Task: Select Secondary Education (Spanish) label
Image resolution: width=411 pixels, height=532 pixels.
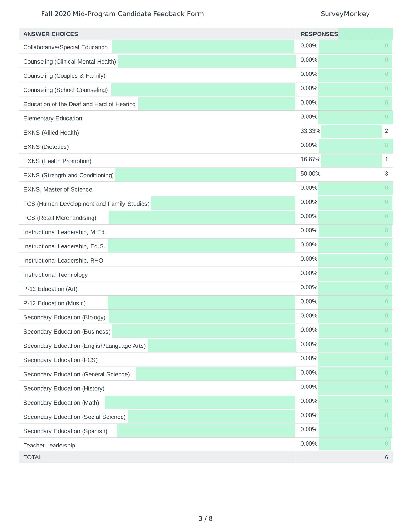Action: 65,431
